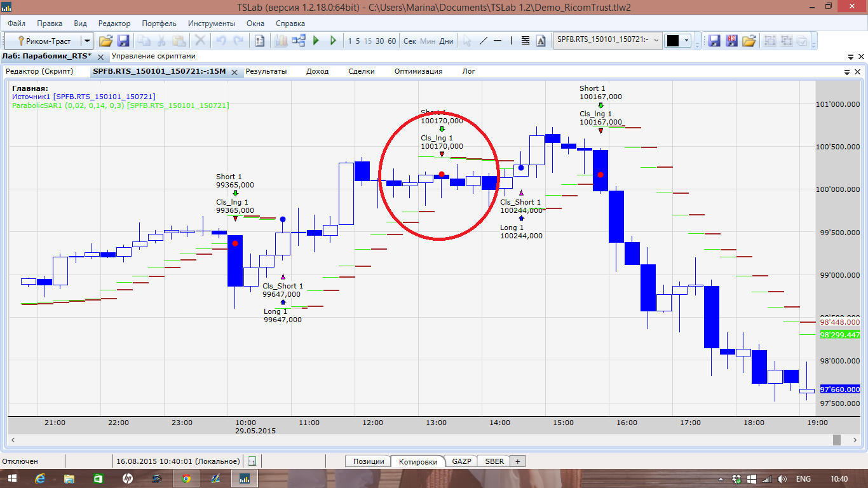The width and height of the screenshot is (868, 488).
Task: Click the bar chart toolbar icon
Action: (281, 41)
